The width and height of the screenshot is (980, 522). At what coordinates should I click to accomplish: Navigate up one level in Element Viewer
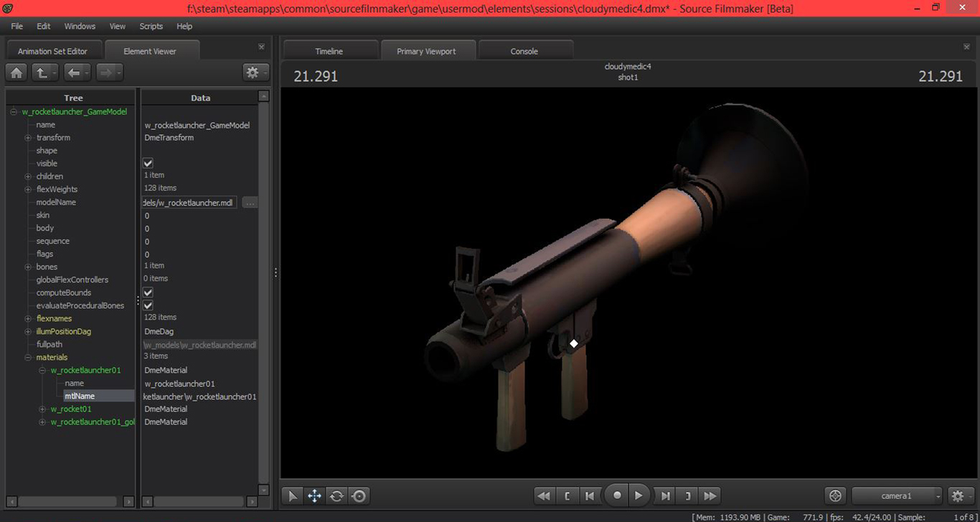45,73
